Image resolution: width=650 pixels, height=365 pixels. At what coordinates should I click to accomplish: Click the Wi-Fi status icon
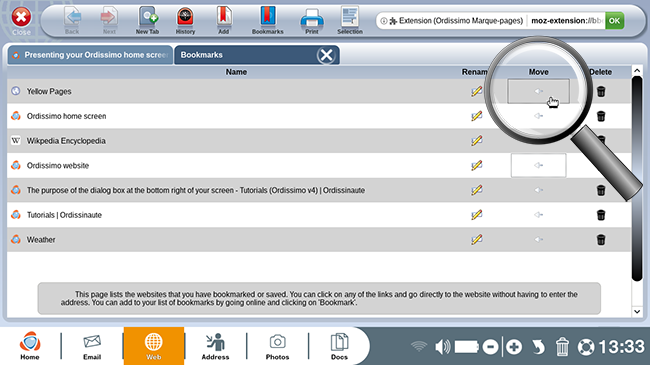[419, 346]
